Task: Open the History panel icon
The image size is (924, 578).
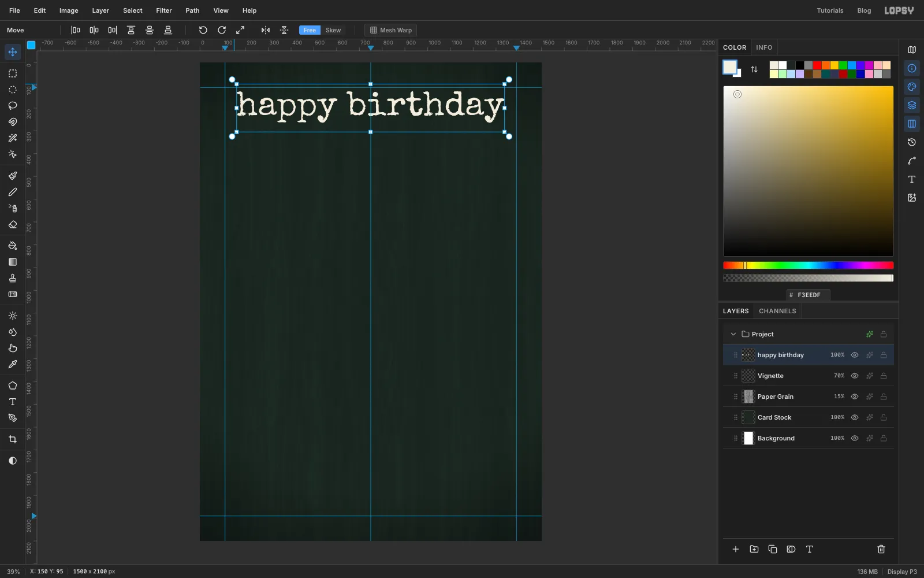Action: pyautogui.click(x=912, y=142)
